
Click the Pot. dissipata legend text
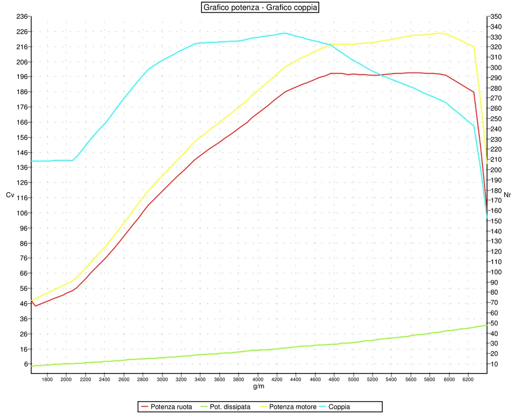(x=230, y=407)
